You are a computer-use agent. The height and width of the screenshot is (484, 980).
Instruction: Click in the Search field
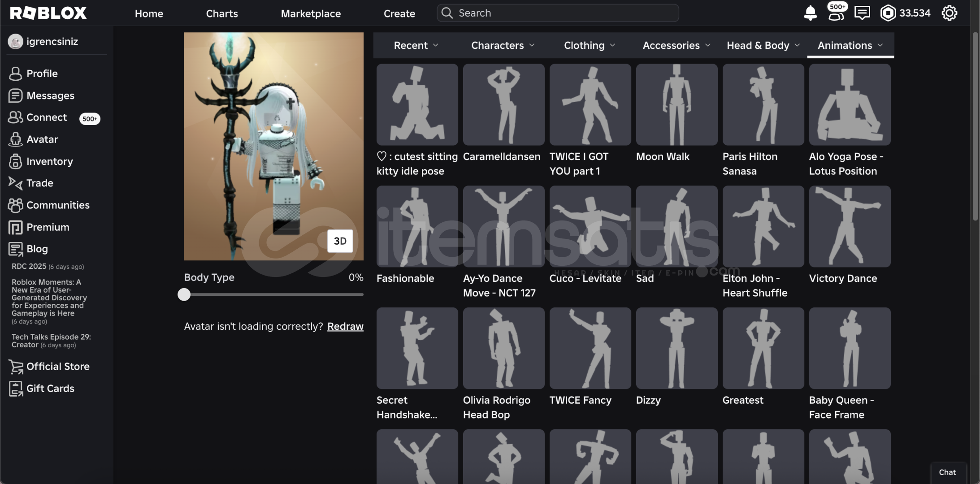tap(558, 13)
